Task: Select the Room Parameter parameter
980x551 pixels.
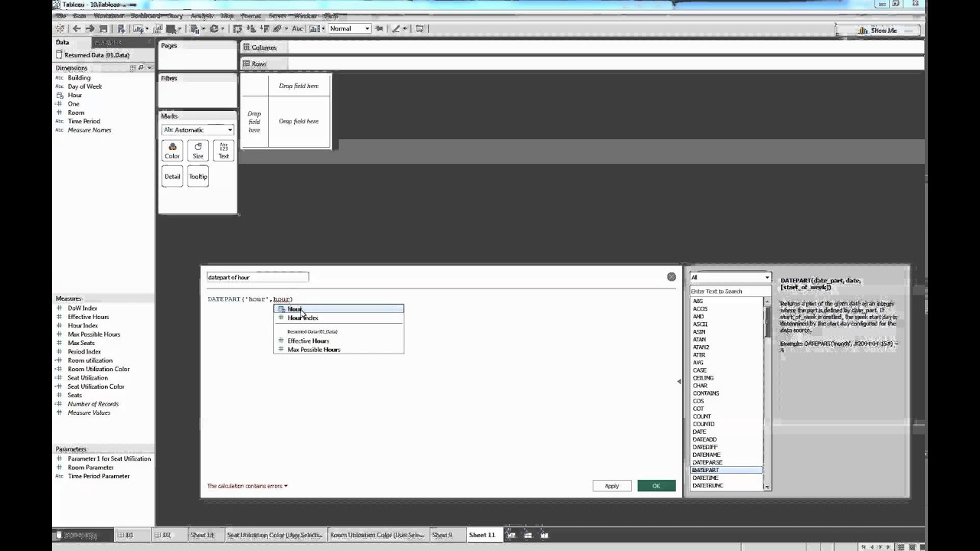Action: [x=90, y=468]
